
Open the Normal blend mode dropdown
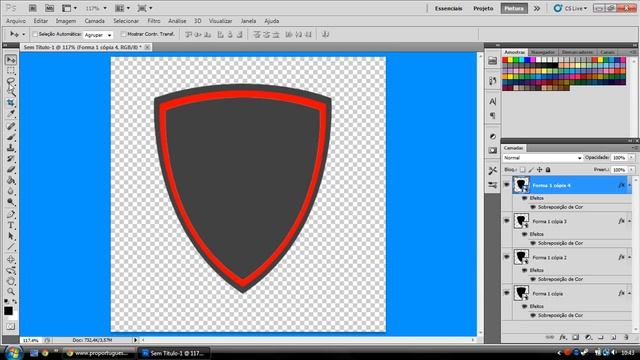click(x=542, y=158)
